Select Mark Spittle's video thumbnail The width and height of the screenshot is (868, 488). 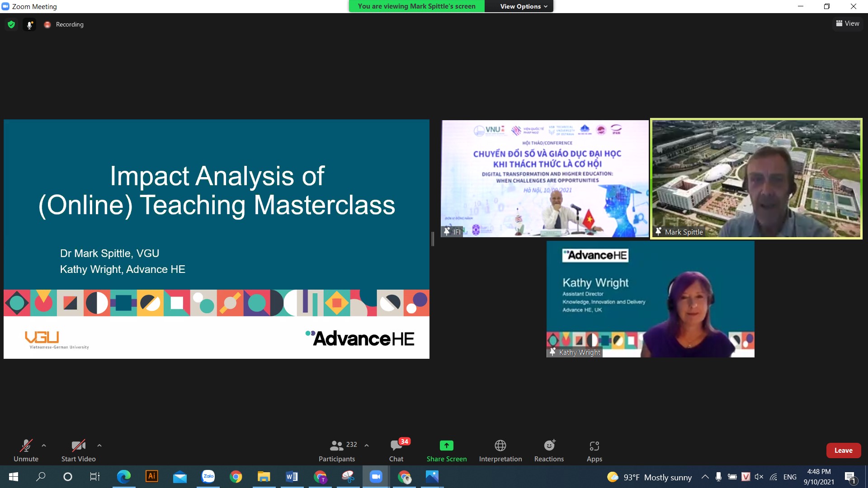[x=756, y=178]
